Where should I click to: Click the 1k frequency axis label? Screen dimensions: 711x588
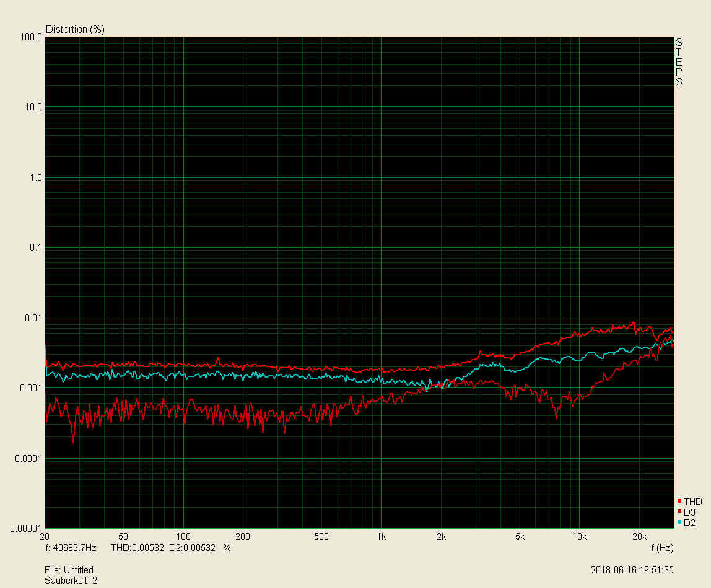click(x=382, y=537)
